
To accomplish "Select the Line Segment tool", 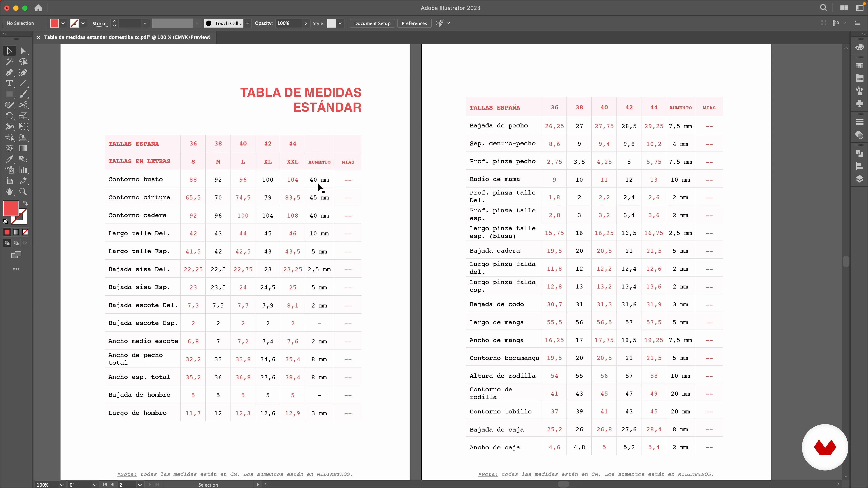I will coord(23,83).
